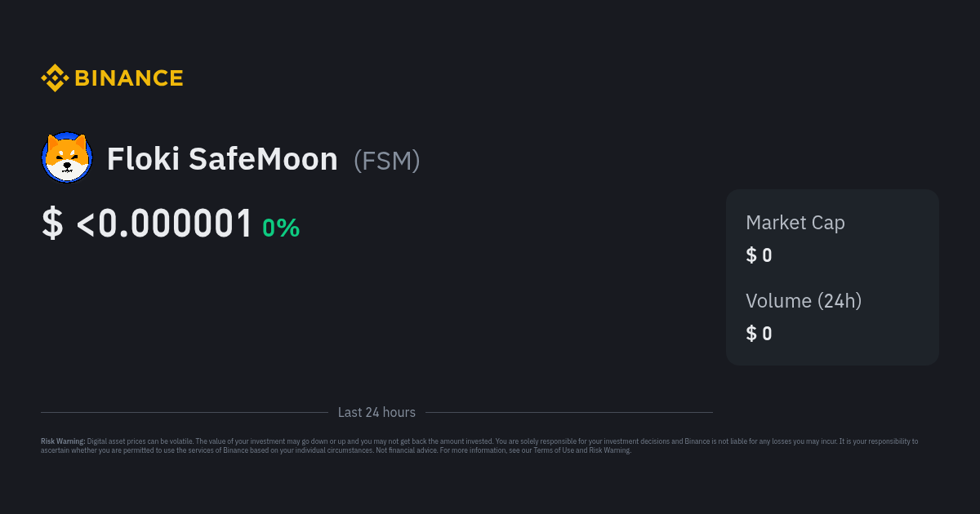Click the dollar sign before the price
Viewport: 980px width, 514px height.
pyautogui.click(x=52, y=224)
